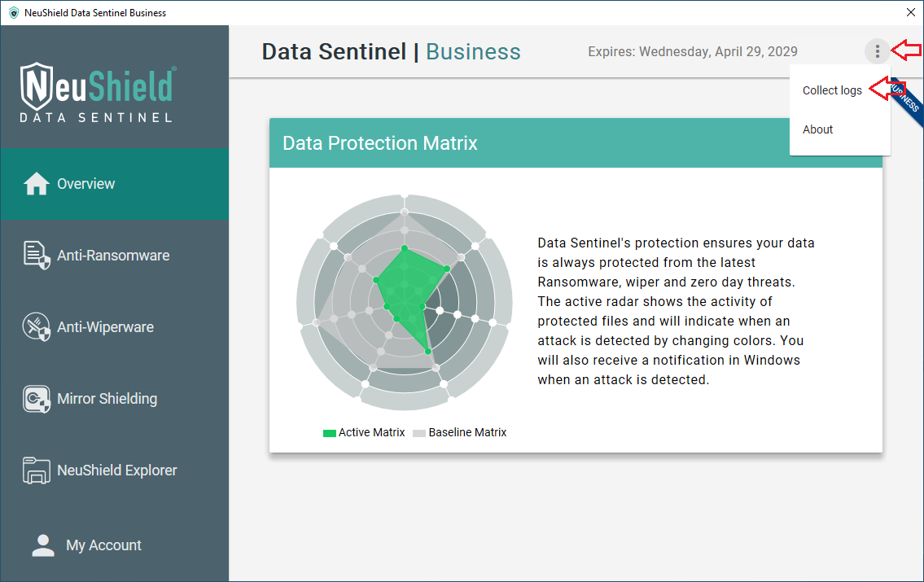Toggle the Baseline Matrix legend swatch
The width and height of the screenshot is (924, 582).
(x=419, y=433)
